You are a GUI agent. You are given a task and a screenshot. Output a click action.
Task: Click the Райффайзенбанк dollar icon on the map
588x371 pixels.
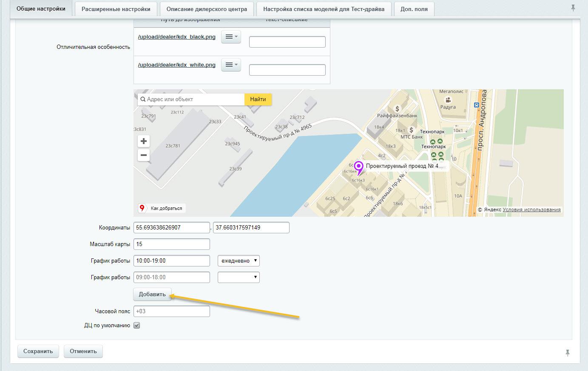tap(397, 109)
